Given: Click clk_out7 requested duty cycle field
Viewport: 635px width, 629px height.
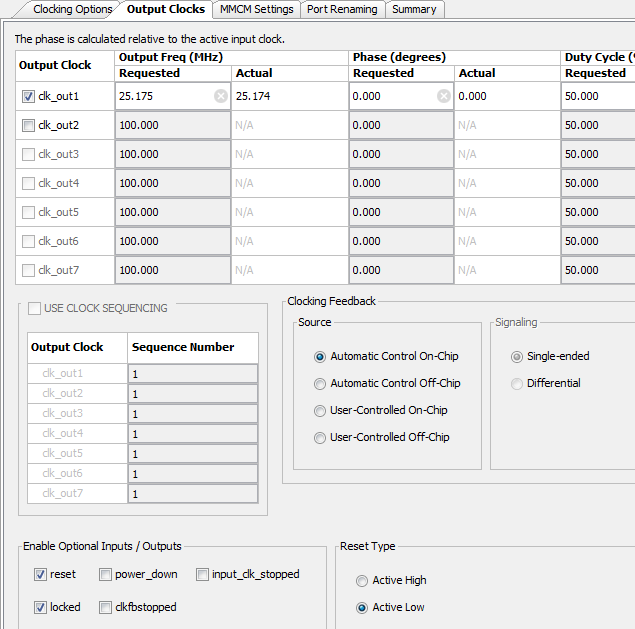Looking at the screenshot, I should pyautogui.click(x=598, y=270).
